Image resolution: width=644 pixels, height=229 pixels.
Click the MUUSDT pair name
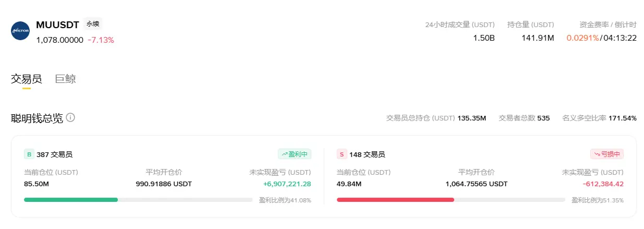coord(57,25)
